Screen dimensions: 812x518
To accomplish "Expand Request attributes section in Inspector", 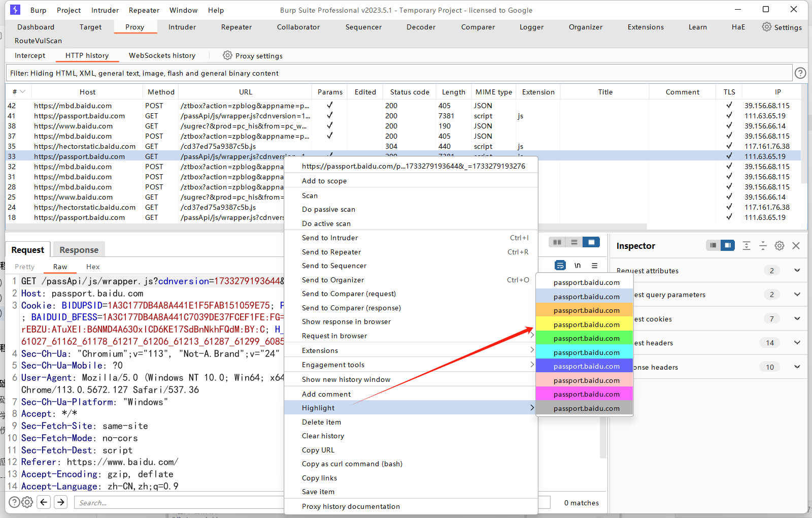I will point(797,270).
